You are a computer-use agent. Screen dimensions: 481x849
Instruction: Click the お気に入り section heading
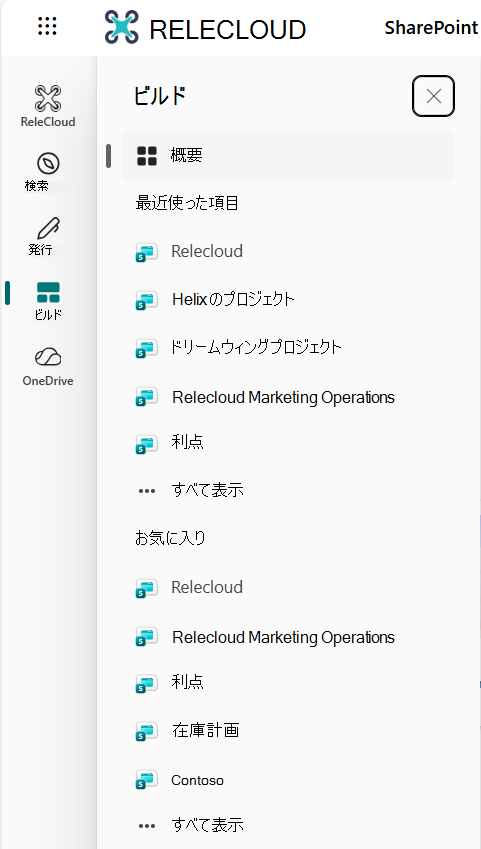tap(170, 538)
